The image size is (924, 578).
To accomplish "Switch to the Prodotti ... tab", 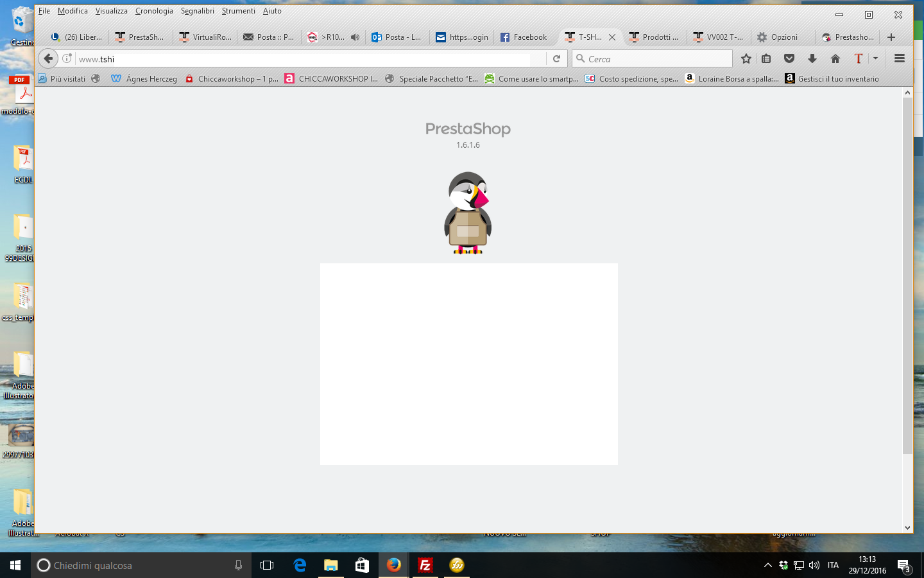I will pyautogui.click(x=654, y=37).
